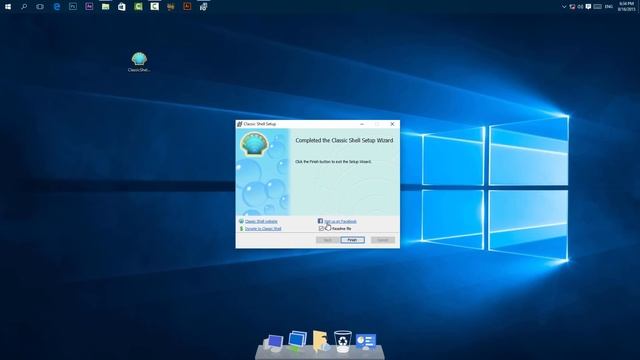This screenshot has width=640, height=360.
Task: Click the Facebook logo icon in setup dialog
Action: coord(320,221)
